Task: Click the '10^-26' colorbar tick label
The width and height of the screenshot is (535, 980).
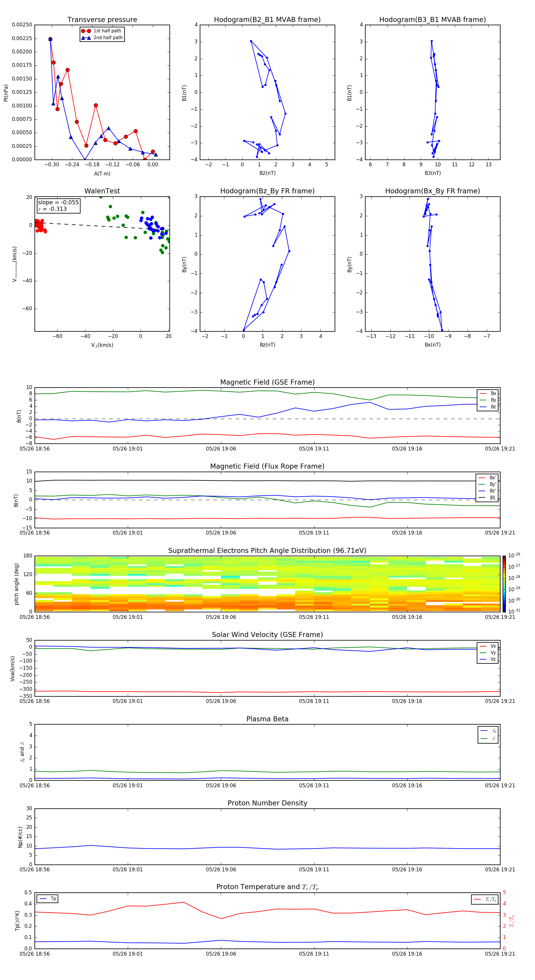Action: [514, 555]
